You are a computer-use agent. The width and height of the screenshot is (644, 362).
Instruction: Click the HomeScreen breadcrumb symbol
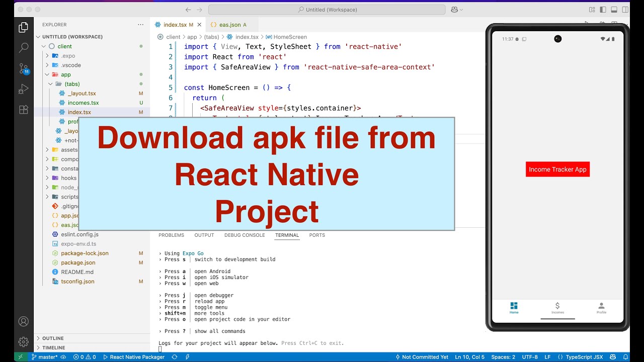(290, 37)
